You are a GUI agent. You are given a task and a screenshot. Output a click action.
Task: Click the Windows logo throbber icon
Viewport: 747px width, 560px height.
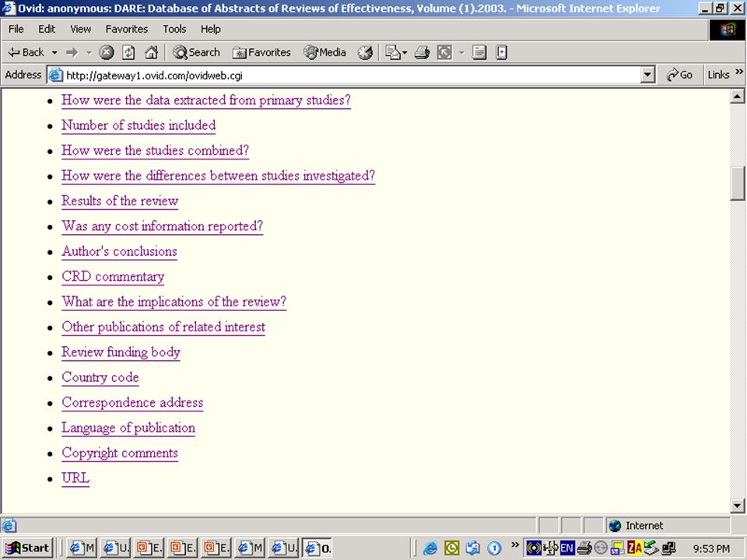point(727,30)
